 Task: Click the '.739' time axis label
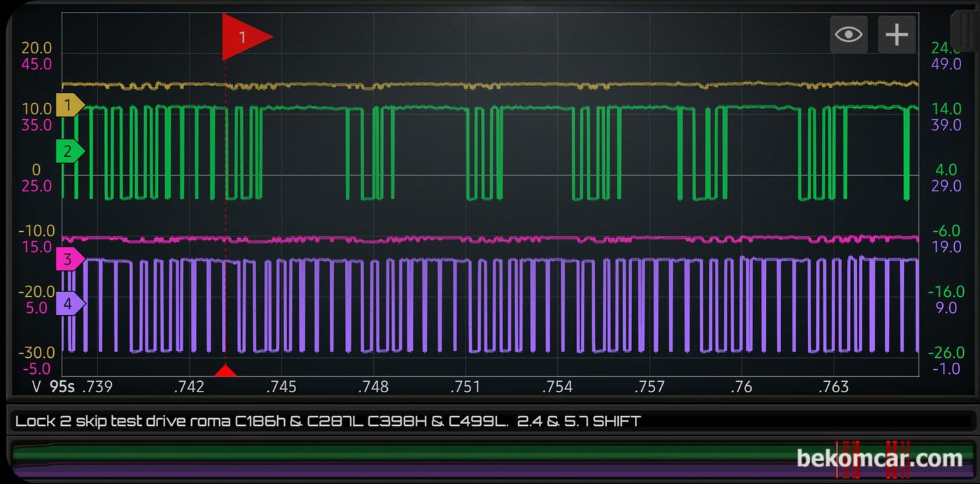pos(97,387)
